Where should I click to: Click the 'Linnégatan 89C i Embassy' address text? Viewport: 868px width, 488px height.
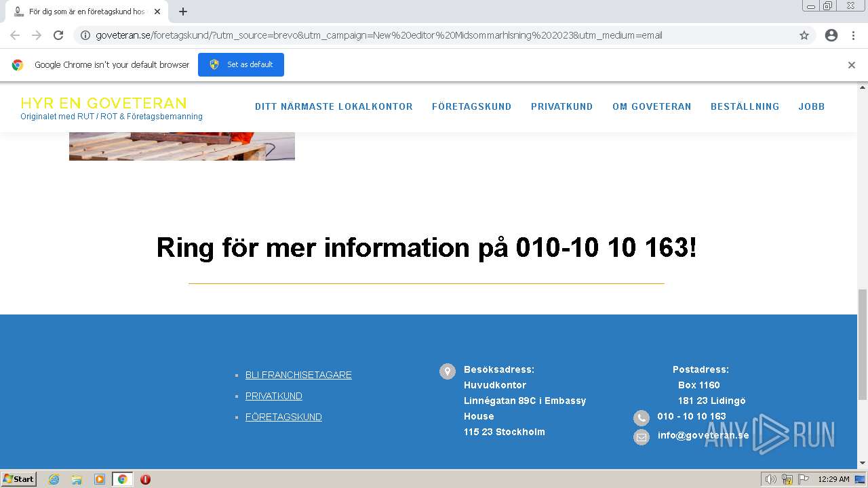pos(525,401)
